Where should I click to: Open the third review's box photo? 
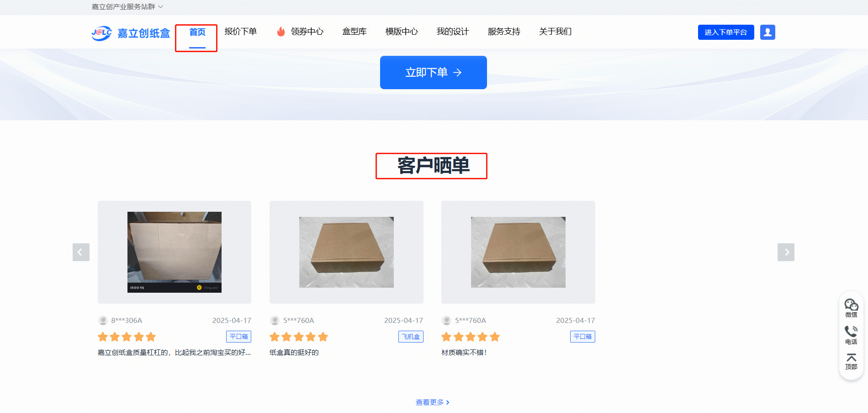pos(518,252)
